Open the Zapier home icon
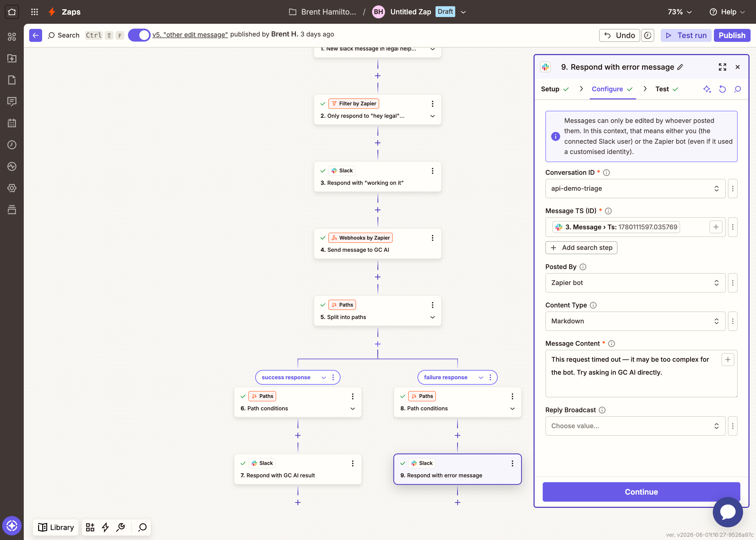 (12, 12)
